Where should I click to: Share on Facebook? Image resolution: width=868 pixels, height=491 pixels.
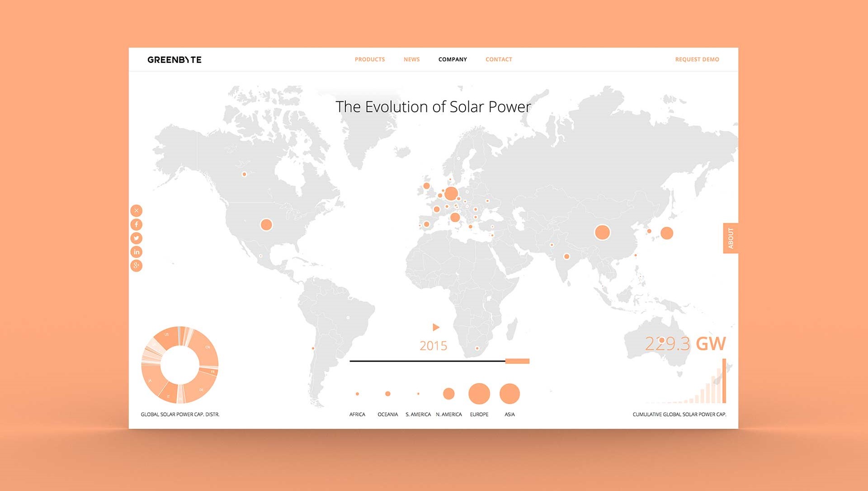[137, 224]
